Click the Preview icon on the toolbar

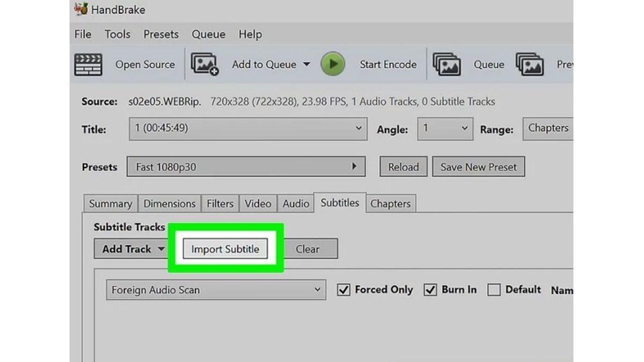click(x=529, y=64)
